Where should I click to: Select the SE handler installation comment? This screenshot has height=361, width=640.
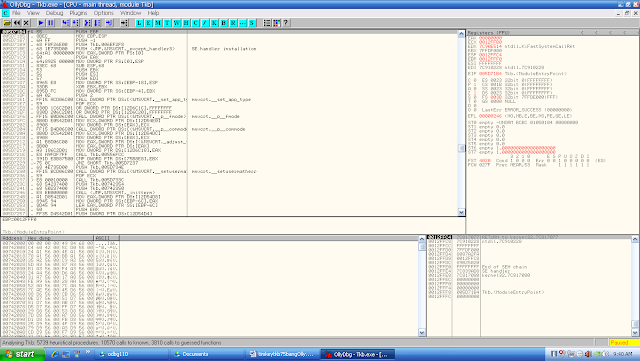click(x=224, y=49)
